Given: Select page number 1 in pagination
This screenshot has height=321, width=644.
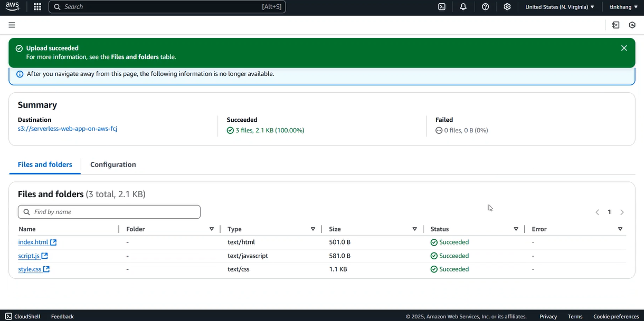Looking at the screenshot, I should (x=609, y=212).
